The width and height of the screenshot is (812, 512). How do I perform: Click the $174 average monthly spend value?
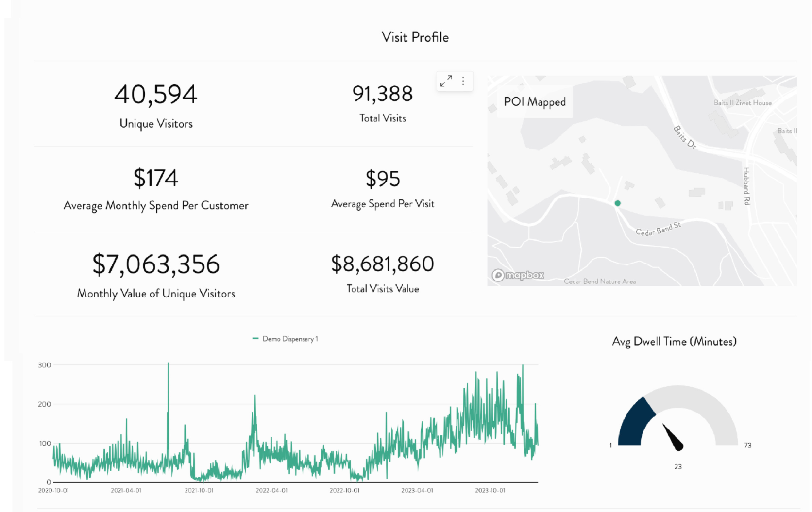coord(156,178)
